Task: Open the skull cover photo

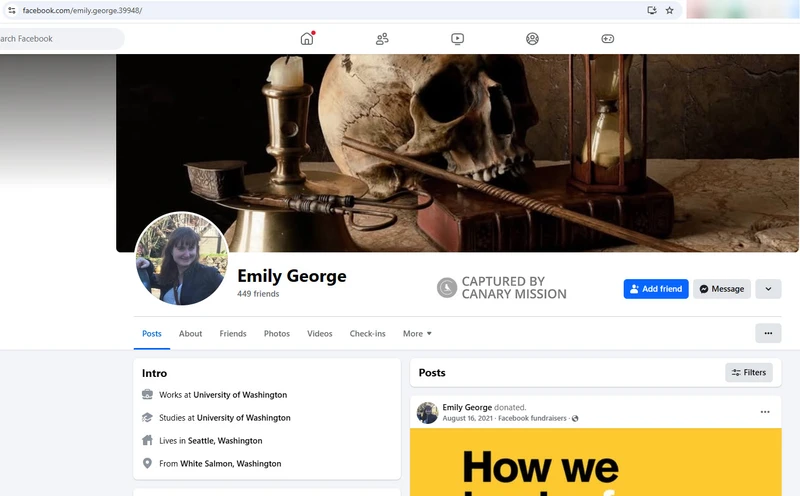Action: [457, 153]
